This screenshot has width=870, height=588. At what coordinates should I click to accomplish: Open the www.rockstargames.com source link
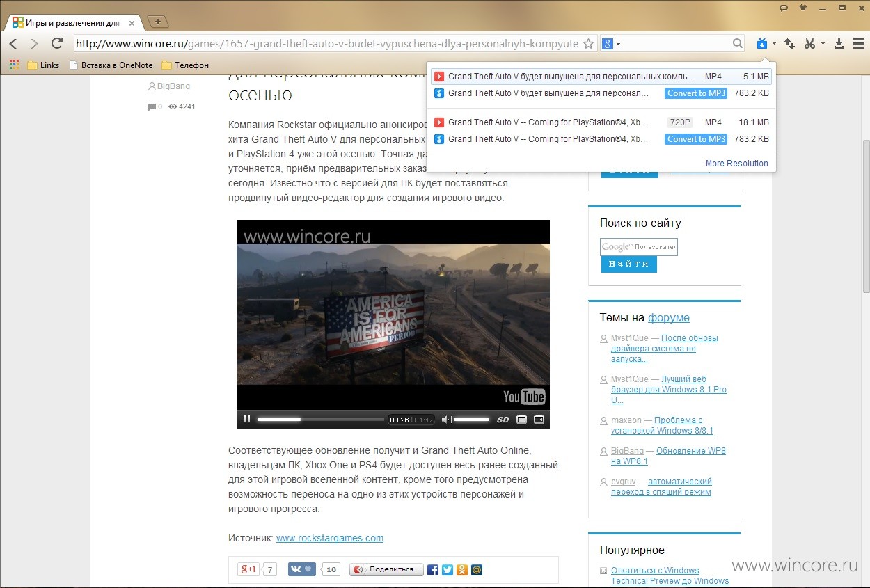pos(330,538)
